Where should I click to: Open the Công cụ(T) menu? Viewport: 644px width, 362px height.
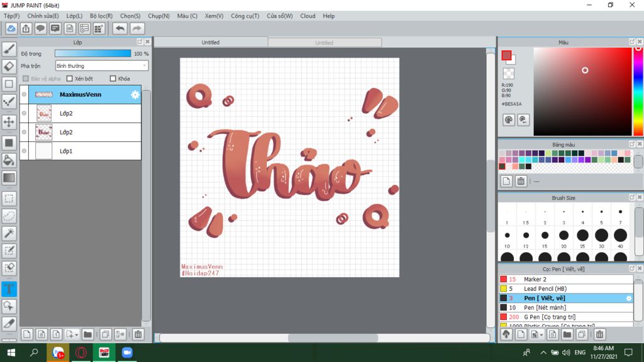point(245,16)
